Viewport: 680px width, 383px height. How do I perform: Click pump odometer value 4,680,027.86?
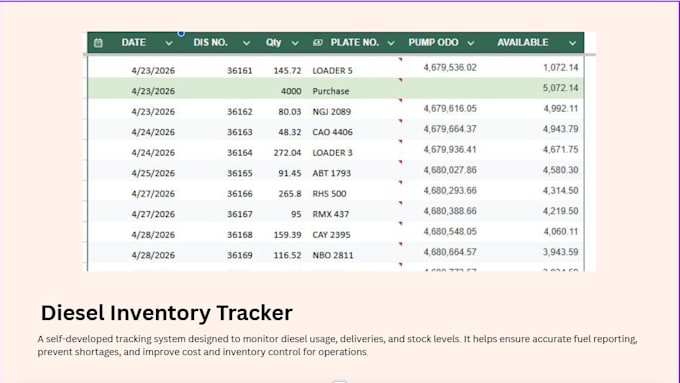[450, 170]
